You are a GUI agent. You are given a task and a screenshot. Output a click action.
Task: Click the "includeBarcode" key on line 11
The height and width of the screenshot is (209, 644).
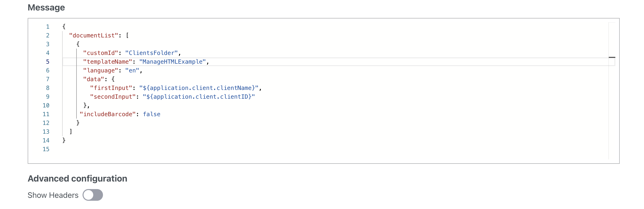[108, 114]
